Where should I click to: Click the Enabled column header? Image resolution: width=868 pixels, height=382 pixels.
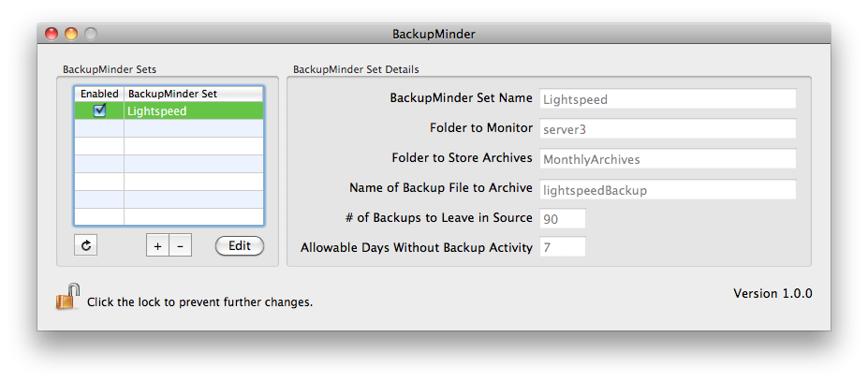pyautogui.click(x=99, y=94)
